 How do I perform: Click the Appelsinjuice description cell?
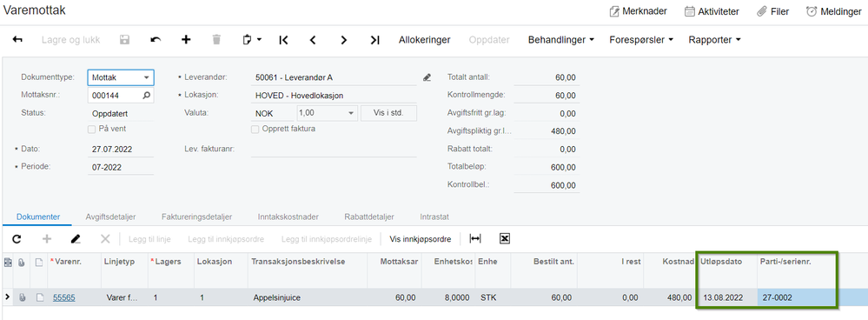click(x=308, y=298)
